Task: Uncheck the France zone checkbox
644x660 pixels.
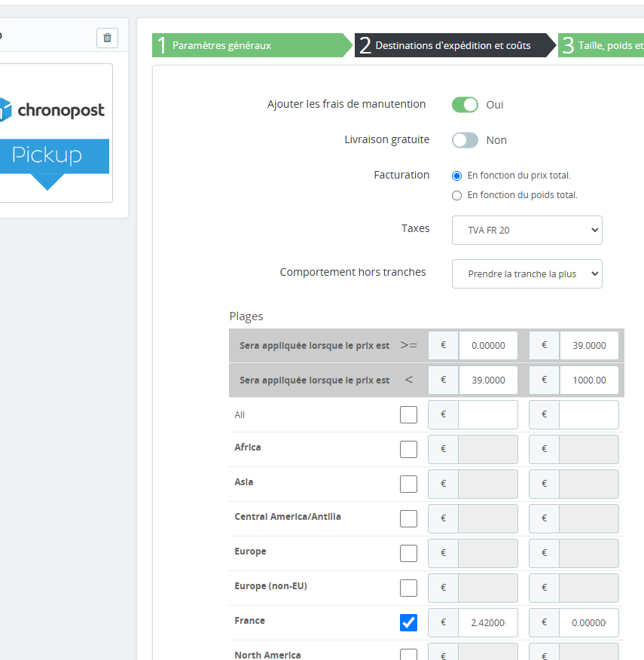Action: (x=408, y=622)
